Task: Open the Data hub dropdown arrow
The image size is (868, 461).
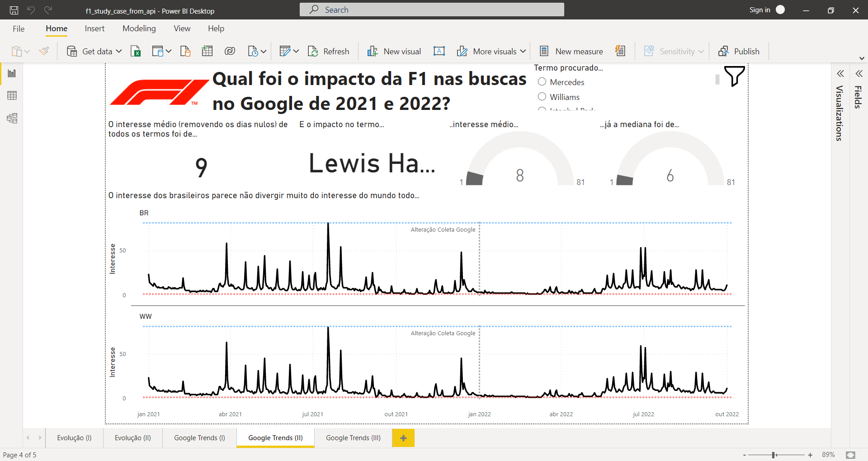Action: point(169,51)
